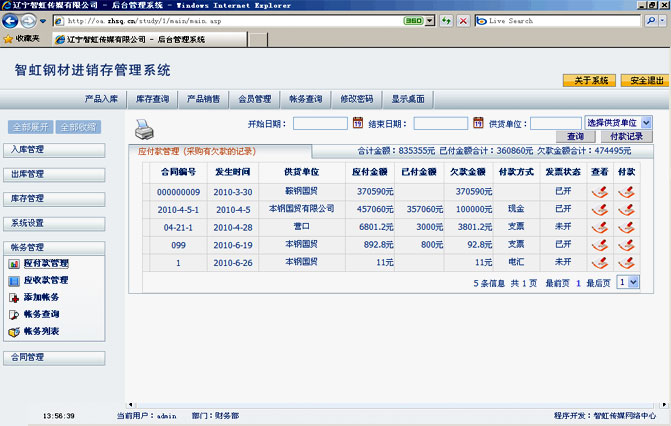Click the 查看 icon for contract 000000009

[599, 191]
